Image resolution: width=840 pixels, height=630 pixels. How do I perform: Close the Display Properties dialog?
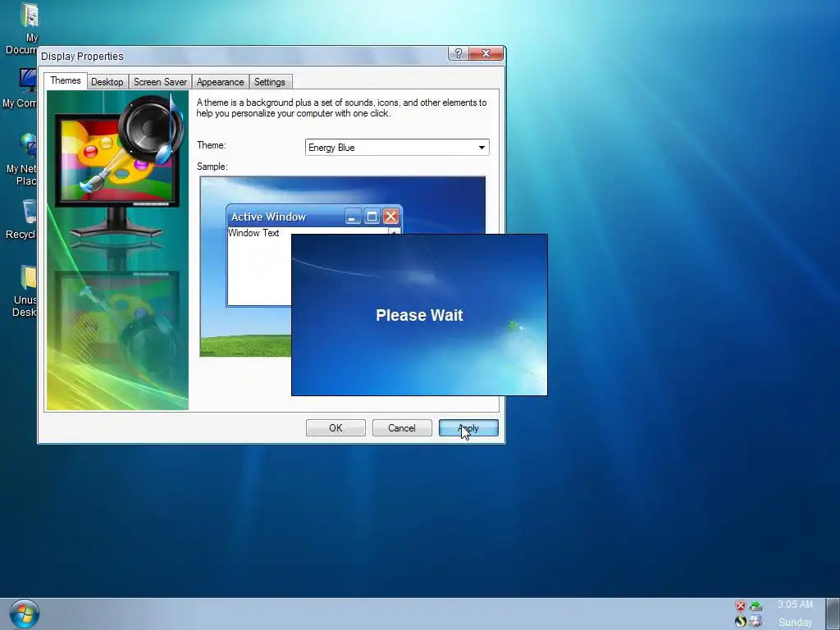(x=486, y=53)
